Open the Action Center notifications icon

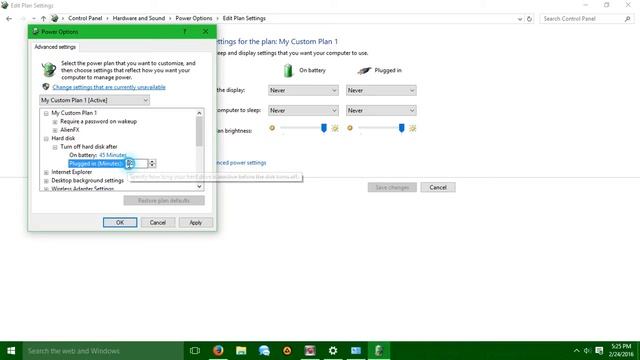(x=599, y=351)
